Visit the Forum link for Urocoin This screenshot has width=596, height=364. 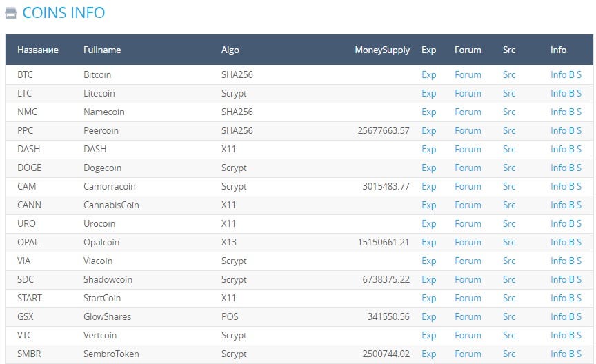coord(468,224)
